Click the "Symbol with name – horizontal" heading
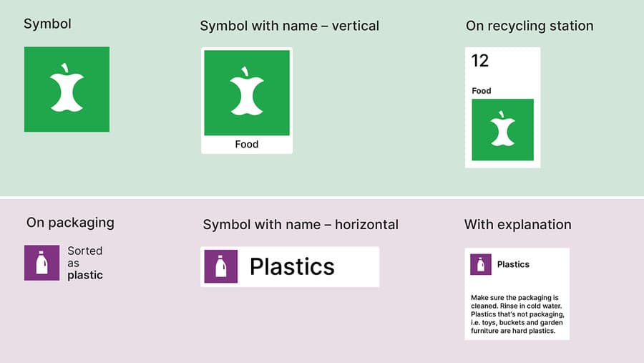 click(301, 225)
